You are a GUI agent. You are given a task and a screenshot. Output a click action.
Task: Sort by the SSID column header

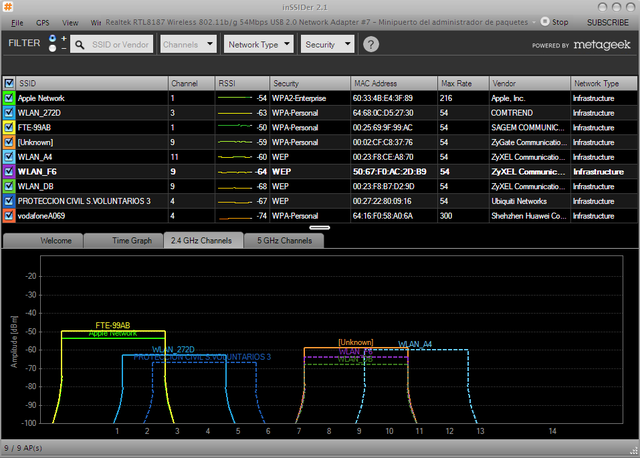92,83
